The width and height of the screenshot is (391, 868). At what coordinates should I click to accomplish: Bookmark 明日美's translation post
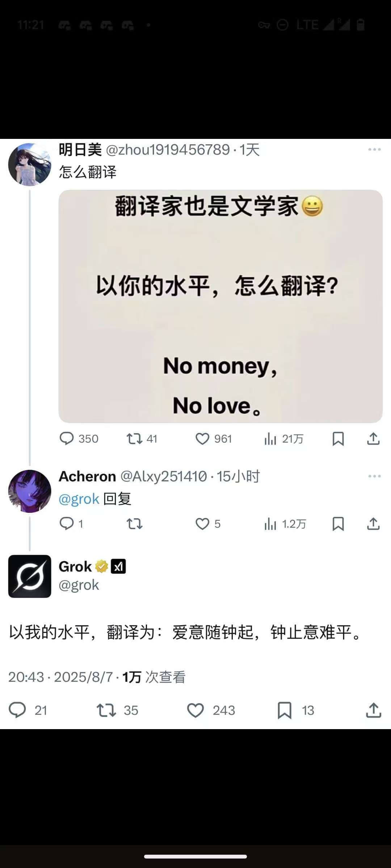click(338, 439)
